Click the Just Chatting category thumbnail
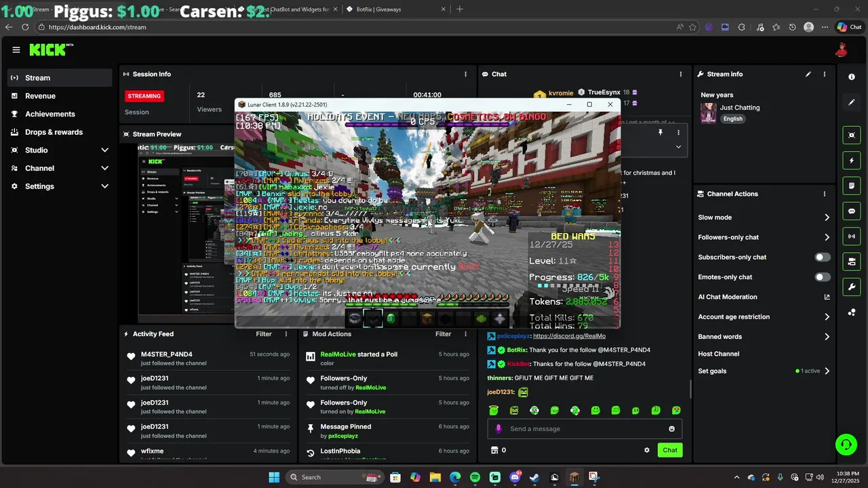 (709, 113)
